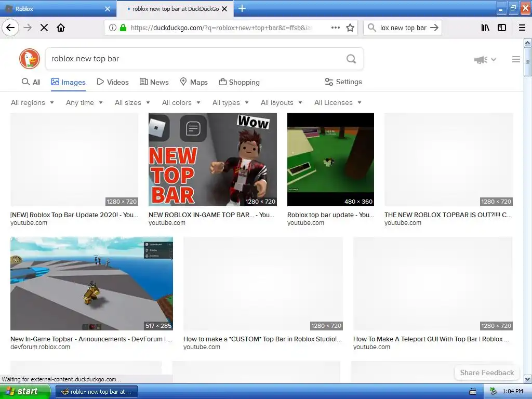Open the DevForum In-Game Topbar thumbnail
This screenshot has height=399, width=532.
[91, 283]
